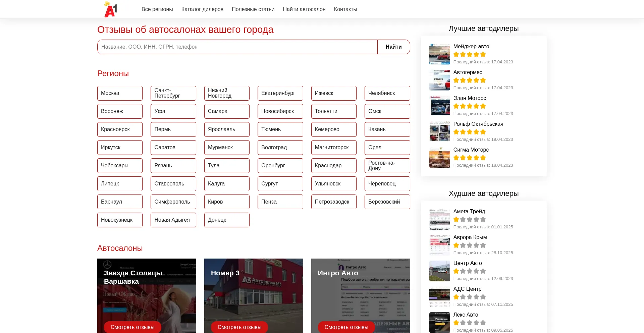Open Амега Трейд thumbnail image
644x333 pixels.
(439, 219)
